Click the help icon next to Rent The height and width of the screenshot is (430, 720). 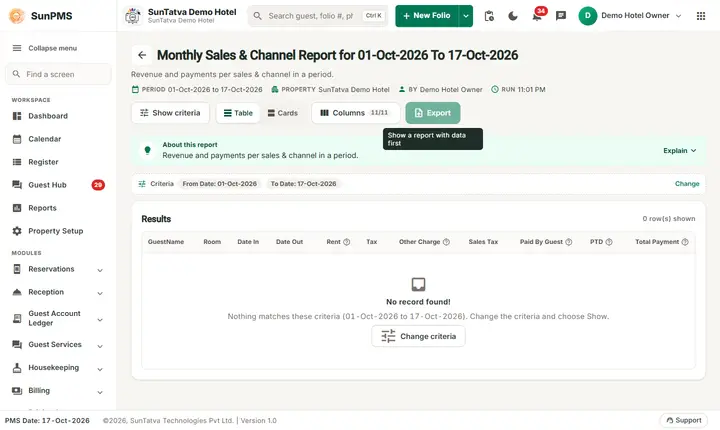click(347, 242)
